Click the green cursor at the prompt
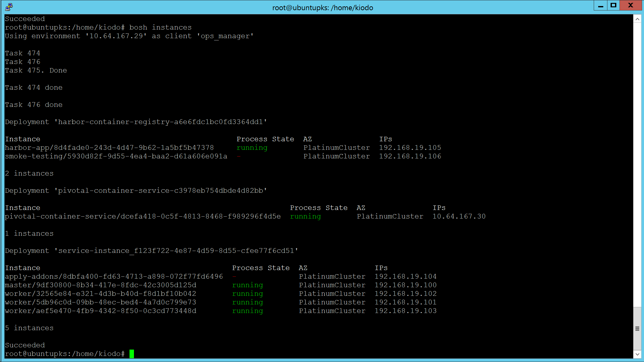The height and width of the screenshot is (362, 644). coord(132,354)
